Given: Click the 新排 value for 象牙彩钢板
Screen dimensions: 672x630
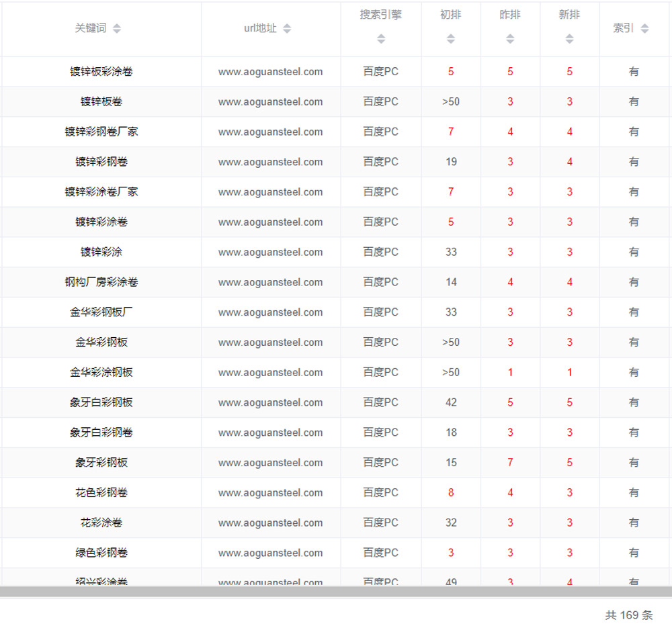Looking at the screenshot, I should (569, 463).
